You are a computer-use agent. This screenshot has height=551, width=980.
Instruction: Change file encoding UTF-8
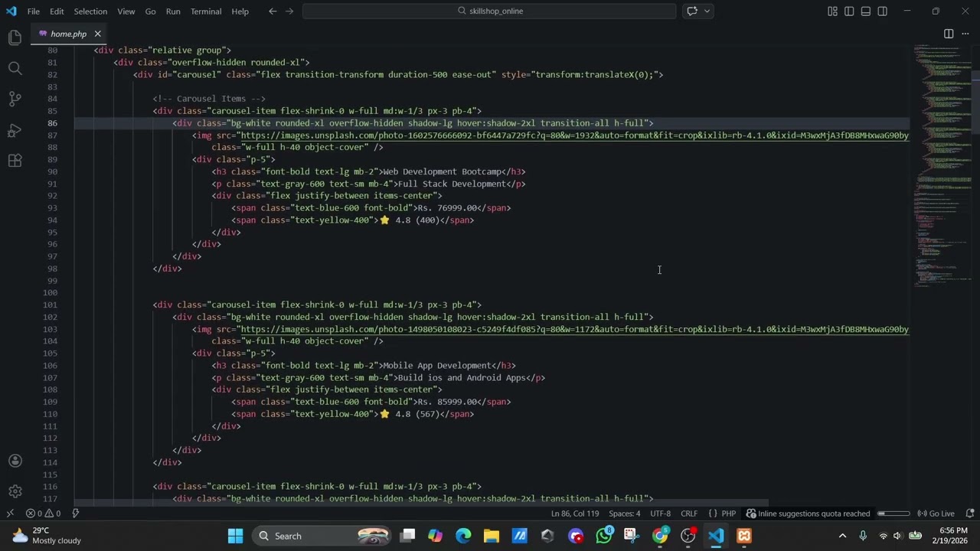coord(660,514)
